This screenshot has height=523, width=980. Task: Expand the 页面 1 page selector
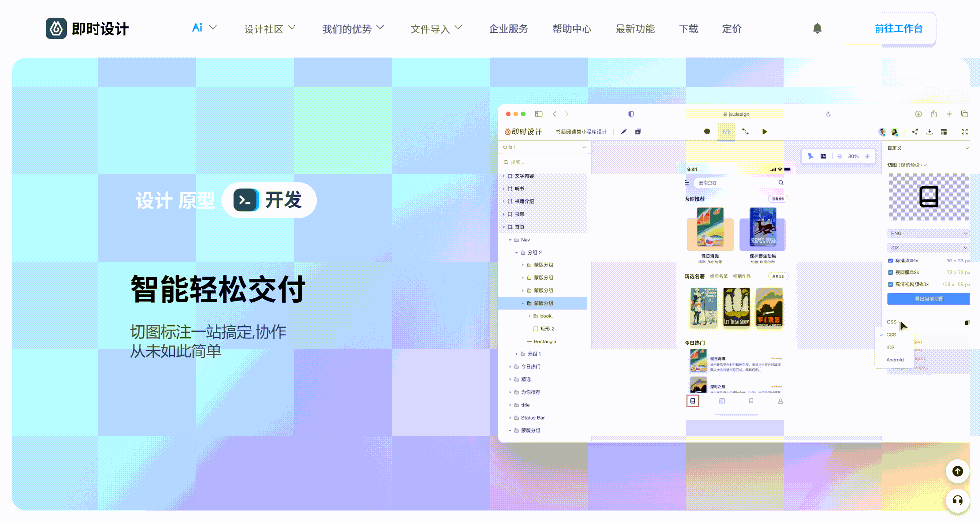(544, 147)
